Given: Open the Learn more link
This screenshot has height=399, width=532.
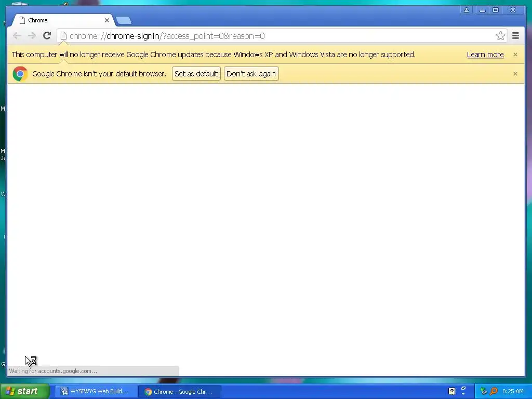Looking at the screenshot, I should click(x=485, y=55).
